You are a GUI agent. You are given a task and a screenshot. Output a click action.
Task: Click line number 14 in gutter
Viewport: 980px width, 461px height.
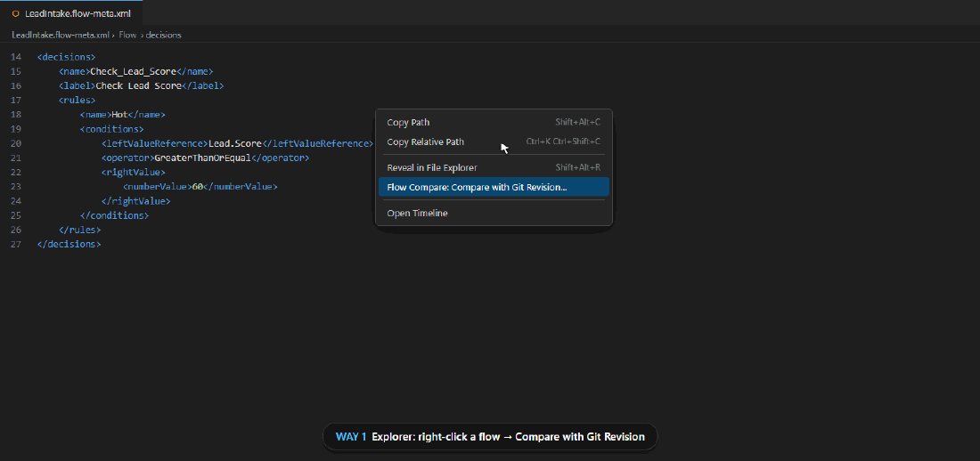click(16, 57)
